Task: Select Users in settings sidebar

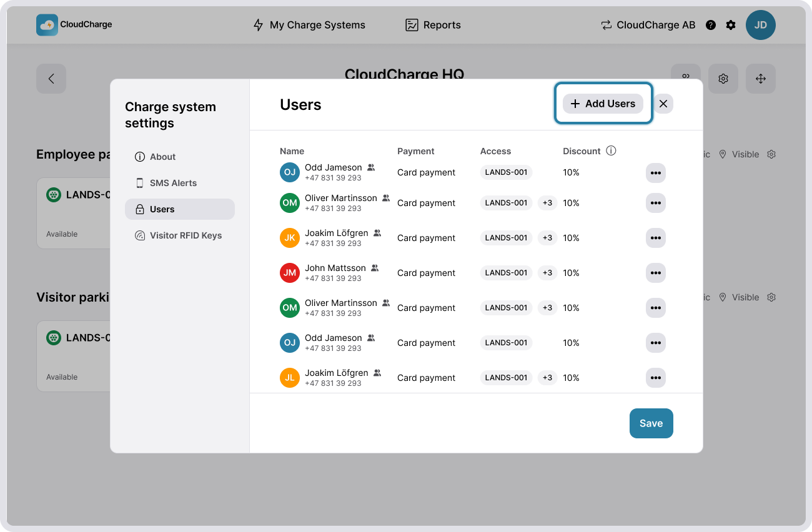Action: tap(180, 209)
